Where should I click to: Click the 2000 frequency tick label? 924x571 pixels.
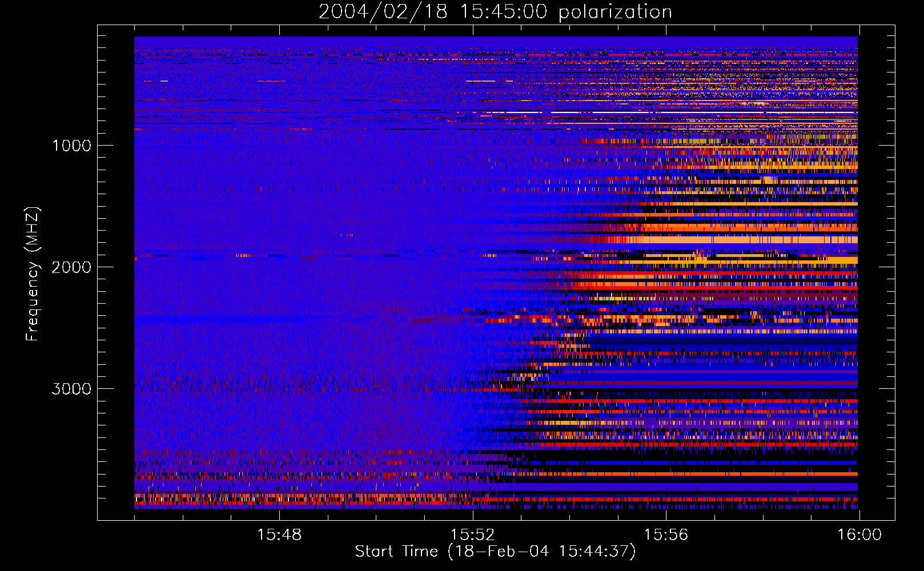click(x=71, y=267)
